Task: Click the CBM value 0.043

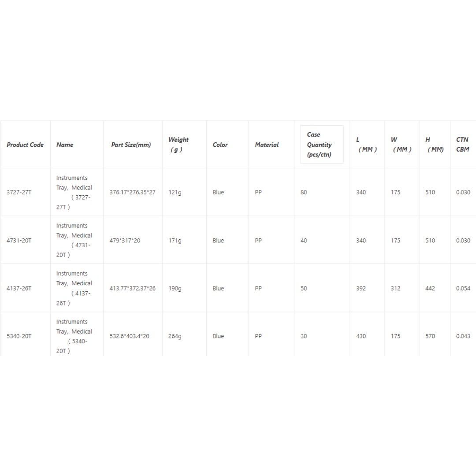Action: click(x=463, y=336)
